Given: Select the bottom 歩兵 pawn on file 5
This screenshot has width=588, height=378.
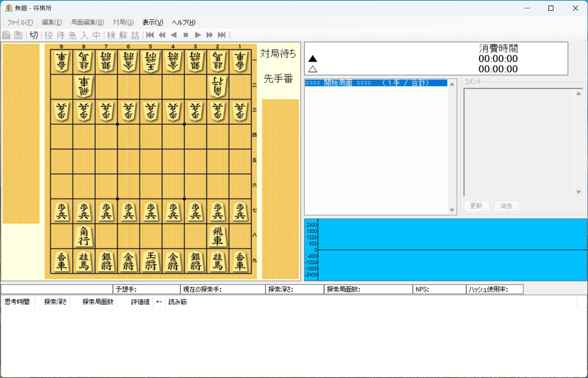Looking at the screenshot, I should 151,212.
